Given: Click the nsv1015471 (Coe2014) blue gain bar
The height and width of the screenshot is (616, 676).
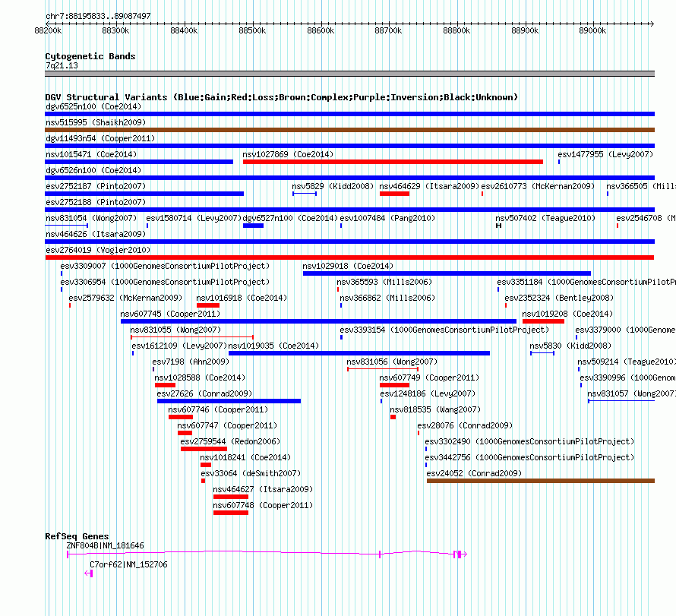Looking at the screenshot, I should 139,162.
